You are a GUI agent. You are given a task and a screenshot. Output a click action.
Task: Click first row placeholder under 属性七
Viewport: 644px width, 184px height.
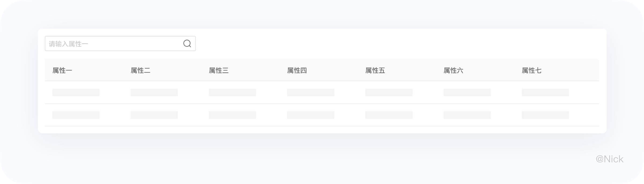545,92
